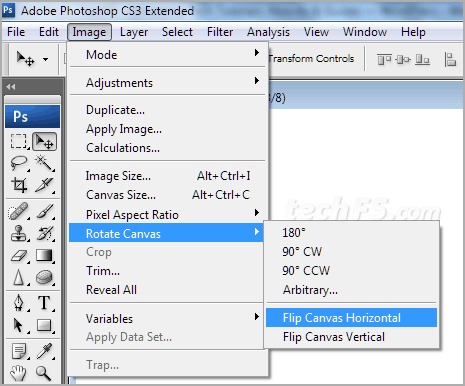The height and width of the screenshot is (386, 465).
Task: Open the File menu
Action: (16, 32)
